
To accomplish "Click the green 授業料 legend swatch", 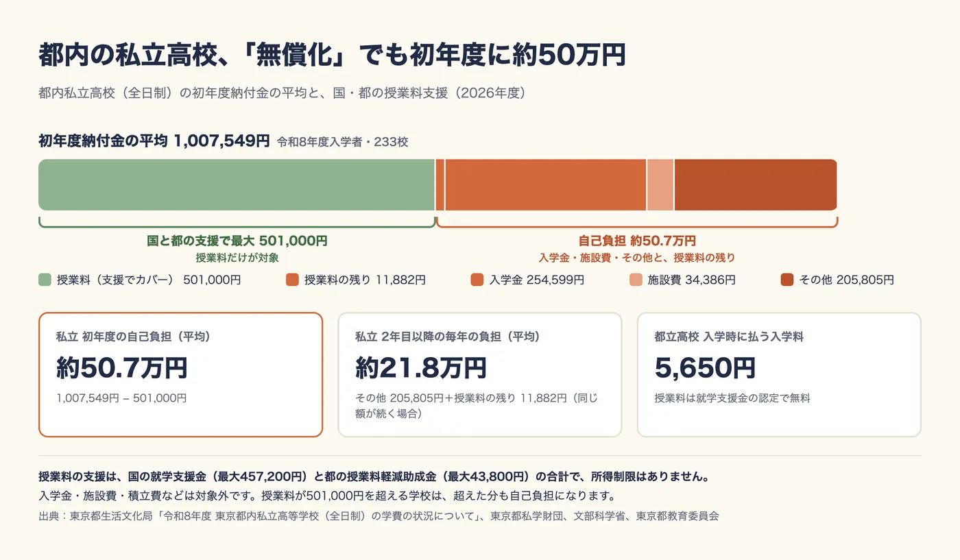I will 45,280.
